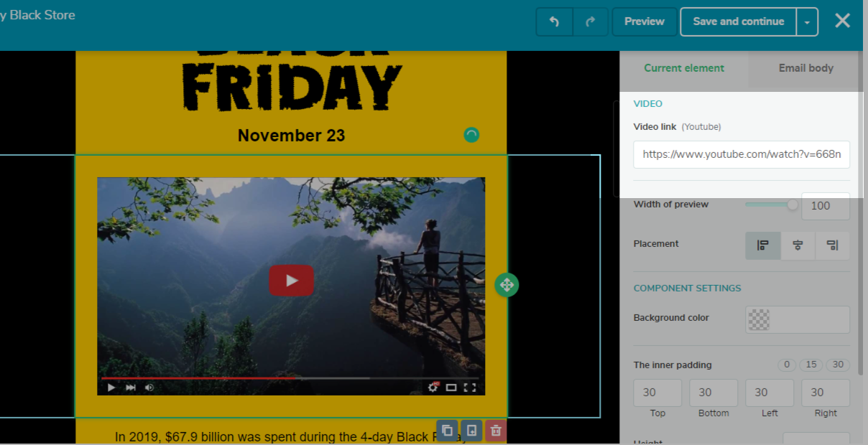Select the BLACK FRIDAY banner image

[291, 80]
